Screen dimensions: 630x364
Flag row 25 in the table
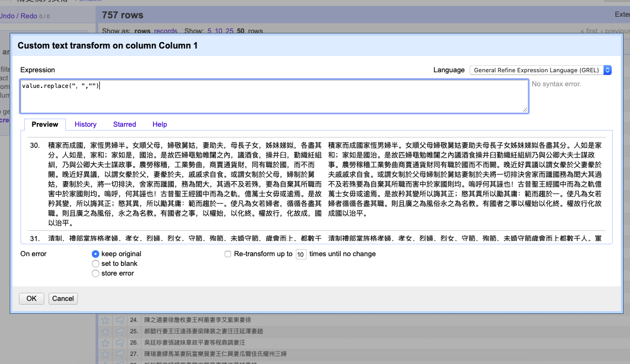coord(120,331)
